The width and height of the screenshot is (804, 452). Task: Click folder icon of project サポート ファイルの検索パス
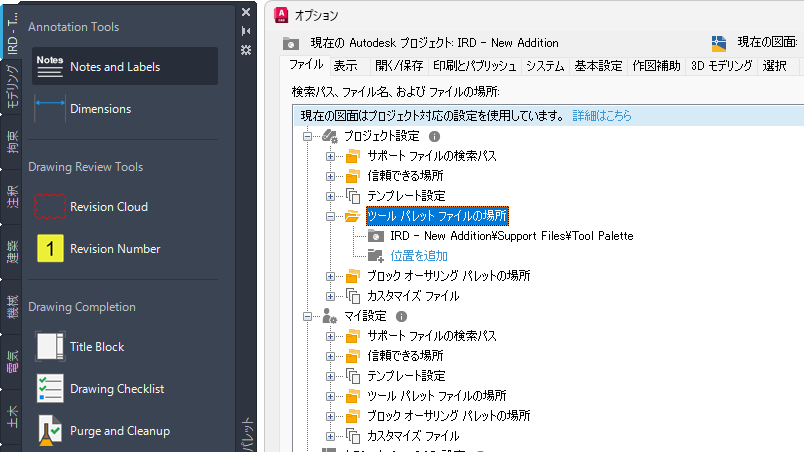tap(353, 156)
